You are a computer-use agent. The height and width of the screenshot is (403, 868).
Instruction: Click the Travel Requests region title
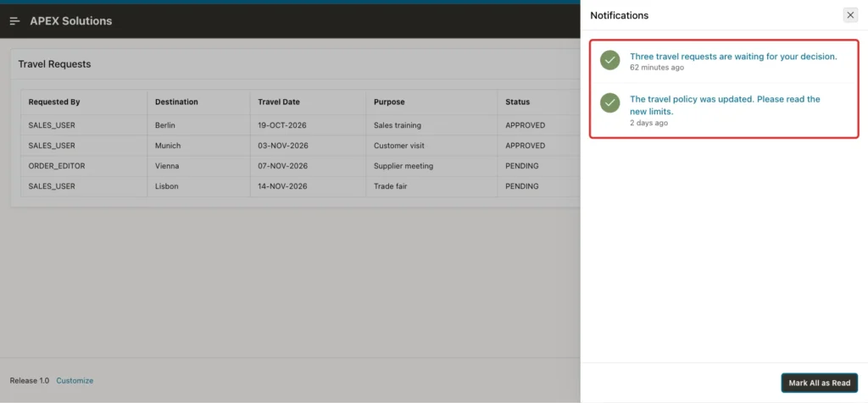pos(54,64)
